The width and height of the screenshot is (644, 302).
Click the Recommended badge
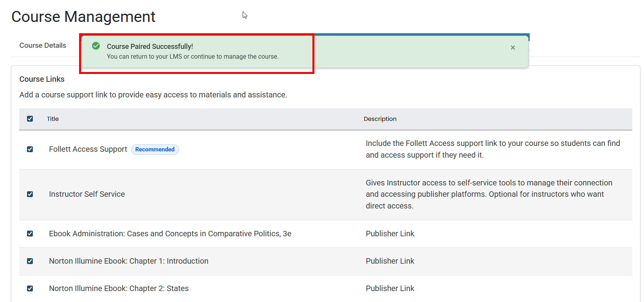pos(155,149)
